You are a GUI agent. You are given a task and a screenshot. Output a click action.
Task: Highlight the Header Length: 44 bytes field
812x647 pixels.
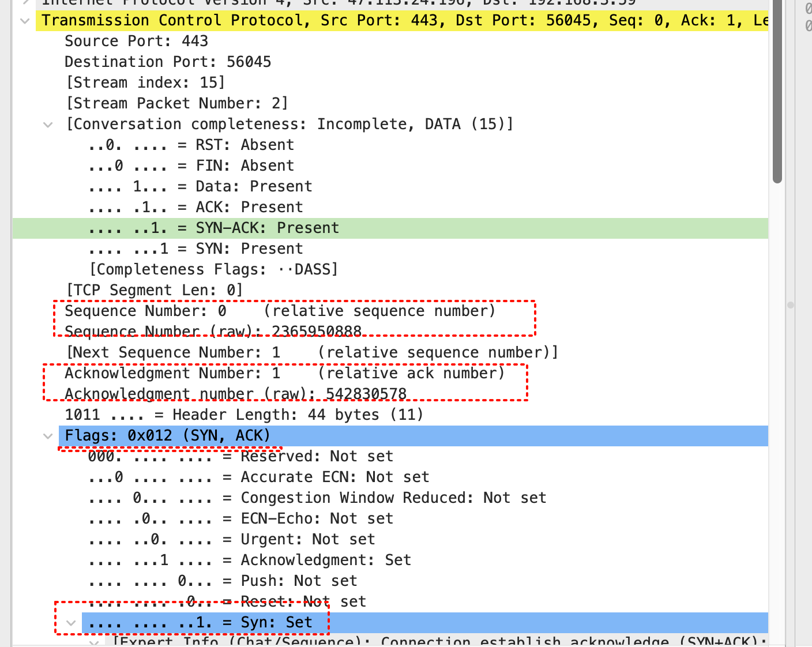[244, 415]
